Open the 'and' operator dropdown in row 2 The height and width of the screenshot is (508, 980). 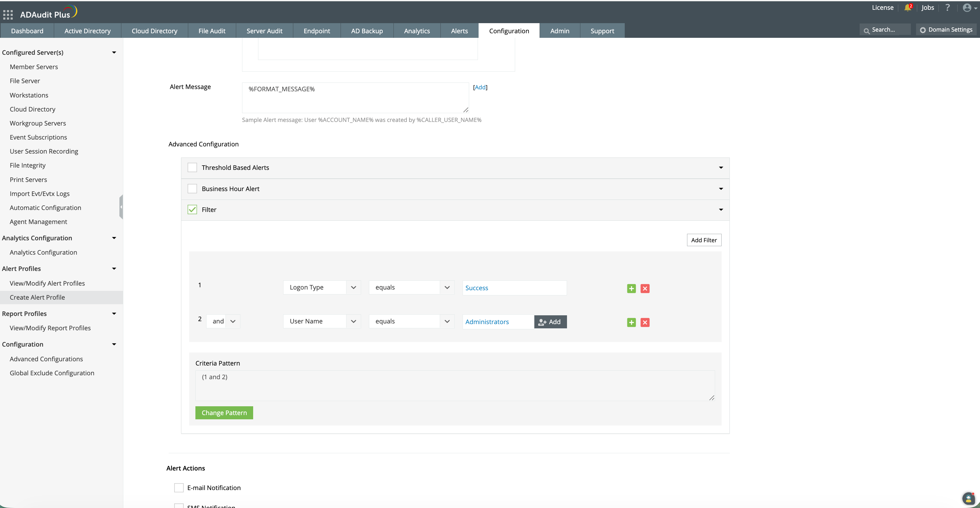(223, 321)
